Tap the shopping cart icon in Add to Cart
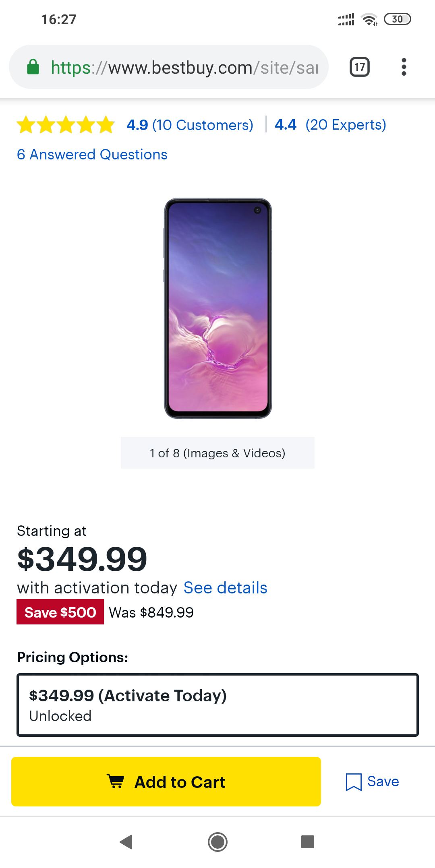This screenshot has height=868, width=435. click(x=116, y=781)
